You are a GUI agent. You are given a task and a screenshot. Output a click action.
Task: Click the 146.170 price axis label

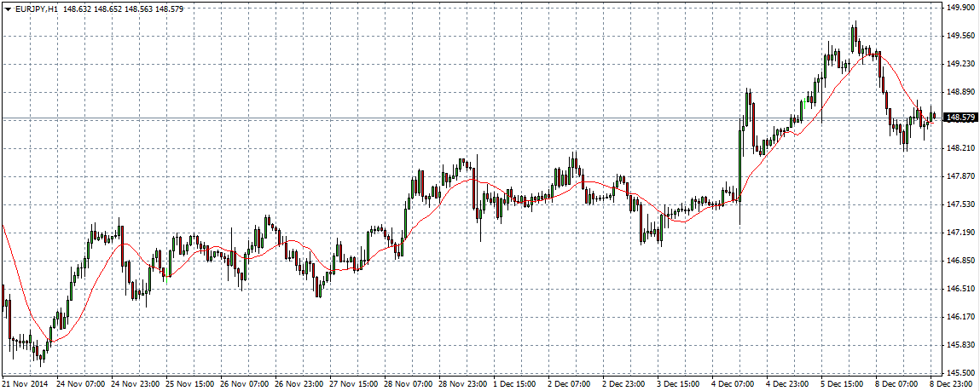(960, 317)
